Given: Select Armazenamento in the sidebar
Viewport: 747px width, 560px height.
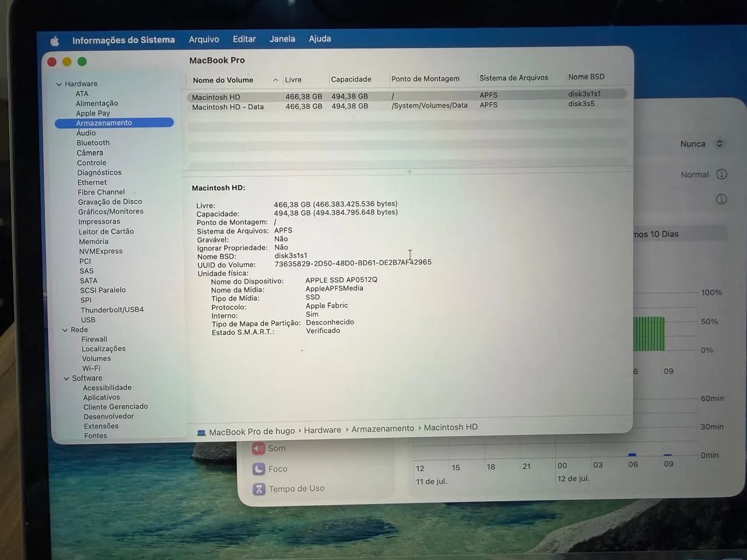Looking at the screenshot, I should pos(114,123).
